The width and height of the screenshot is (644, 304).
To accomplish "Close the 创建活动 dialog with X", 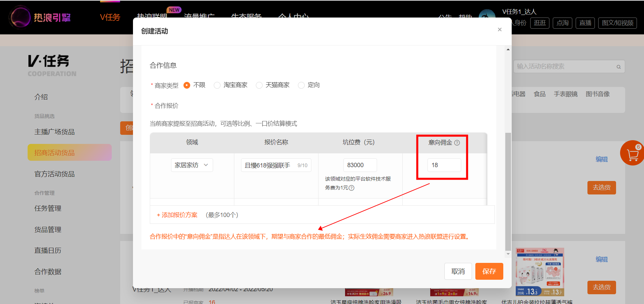I will coord(500,30).
